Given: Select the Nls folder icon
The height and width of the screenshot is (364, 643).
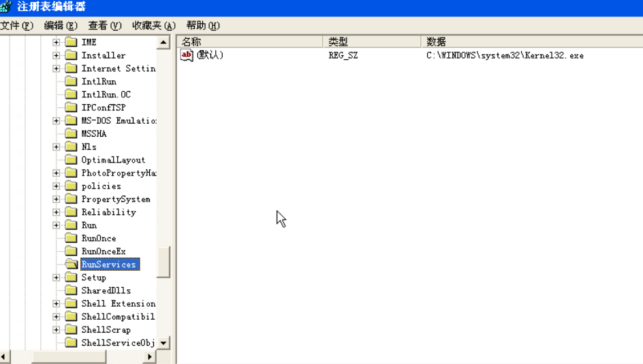Looking at the screenshot, I should [x=72, y=147].
